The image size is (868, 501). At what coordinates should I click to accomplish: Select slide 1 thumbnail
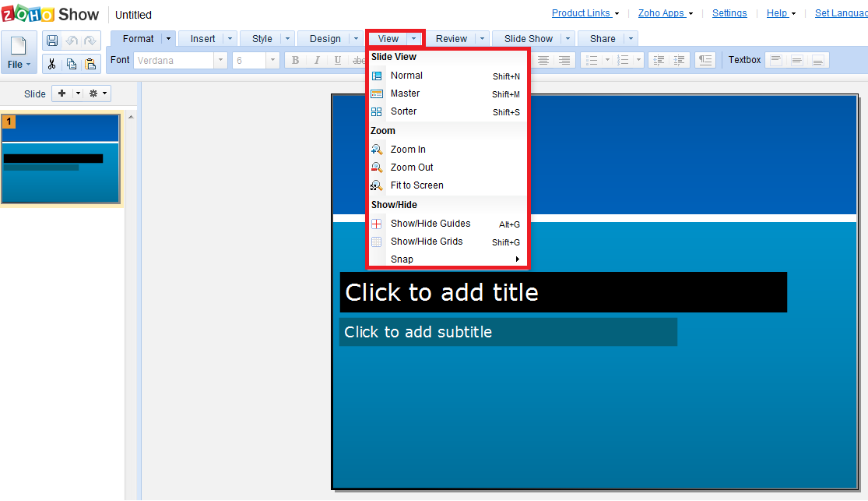click(61, 159)
